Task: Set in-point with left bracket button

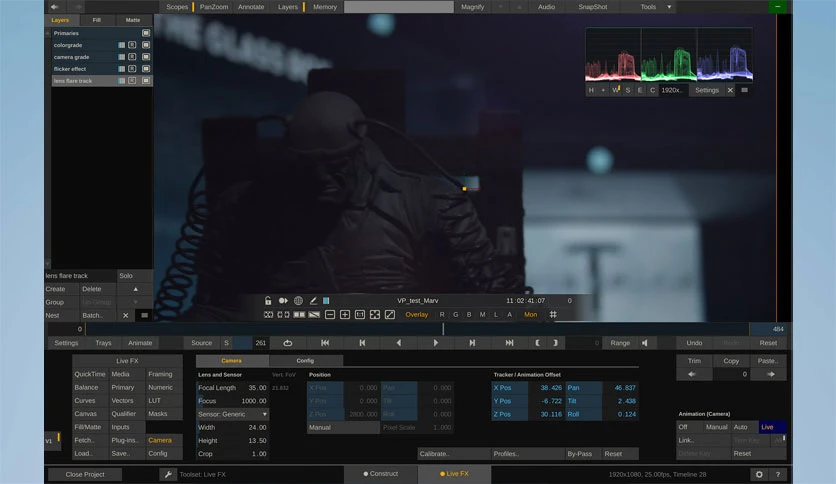Action: pyautogui.click(x=537, y=343)
